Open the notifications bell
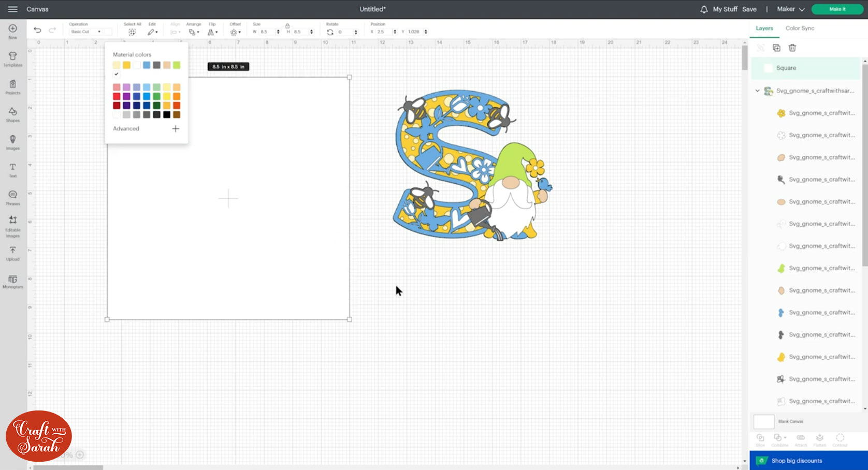This screenshot has height=470, width=868. pos(704,9)
